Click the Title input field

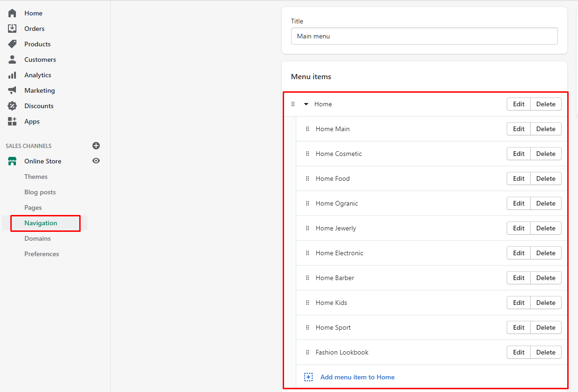[x=424, y=36]
